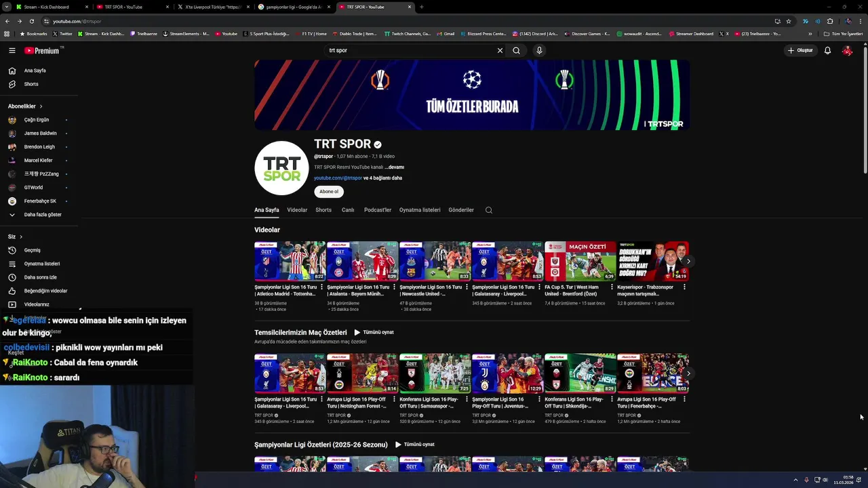Show more bookmarks with the overflow chevron
Image resolution: width=868 pixels, height=488 pixels.
click(x=810, y=34)
